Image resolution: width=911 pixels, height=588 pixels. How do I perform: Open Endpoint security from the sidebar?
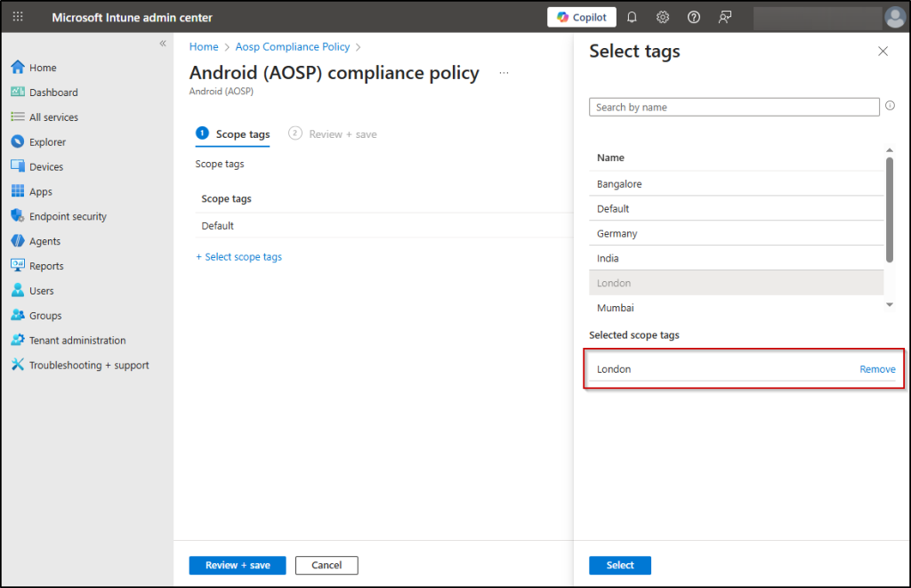point(68,216)
